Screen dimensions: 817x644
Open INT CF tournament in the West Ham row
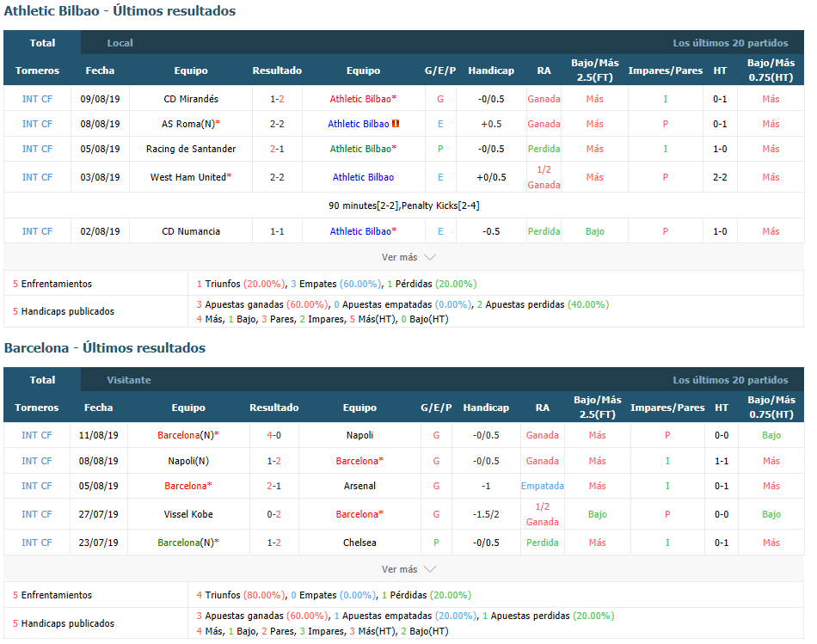pos(37,177)
